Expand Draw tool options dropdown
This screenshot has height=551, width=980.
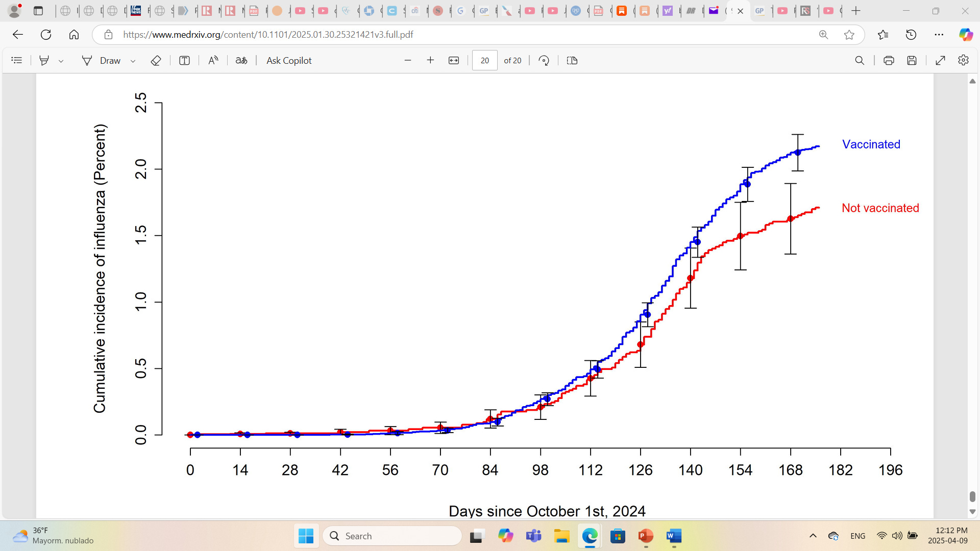point(133,61)
